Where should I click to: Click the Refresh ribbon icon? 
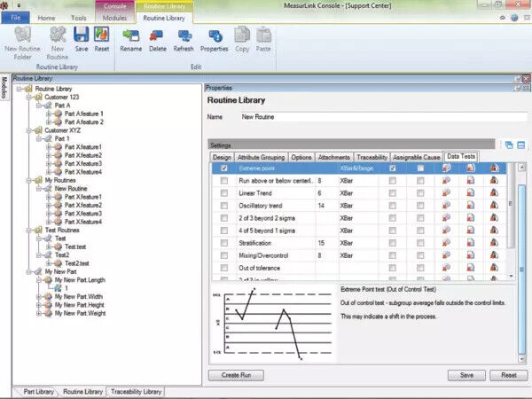[184, 35]
